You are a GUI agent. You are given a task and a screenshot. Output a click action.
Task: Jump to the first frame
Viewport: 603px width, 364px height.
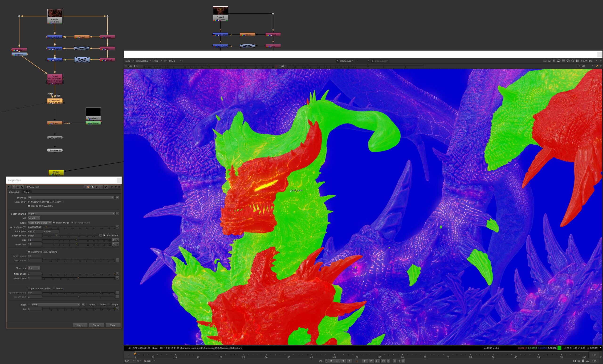pos(331,361)
